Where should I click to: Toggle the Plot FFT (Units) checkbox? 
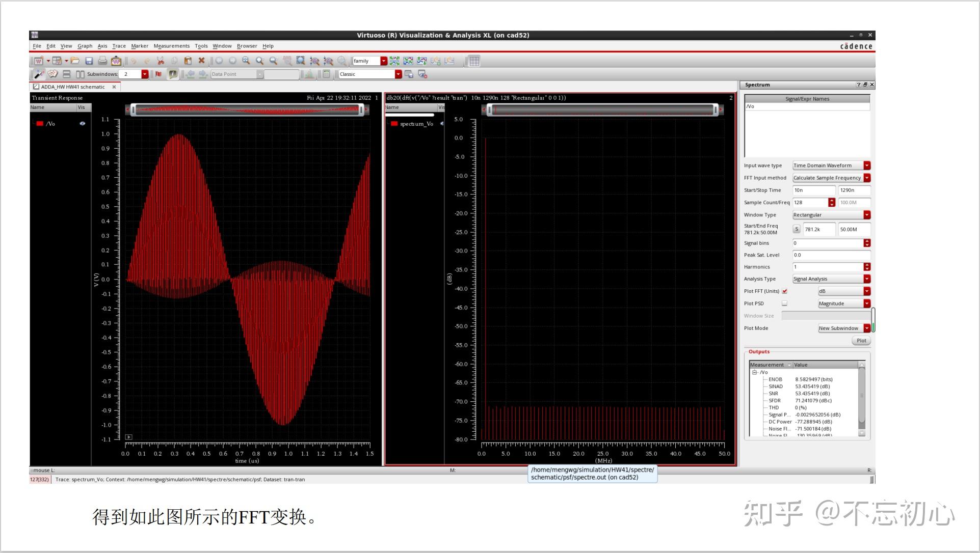[784, 291]
